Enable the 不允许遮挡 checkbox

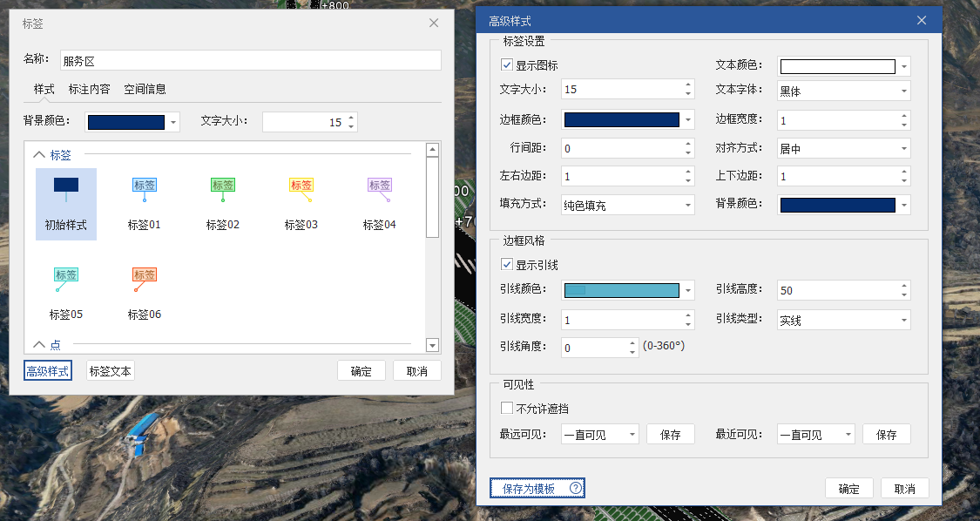[x=507, y=408]
